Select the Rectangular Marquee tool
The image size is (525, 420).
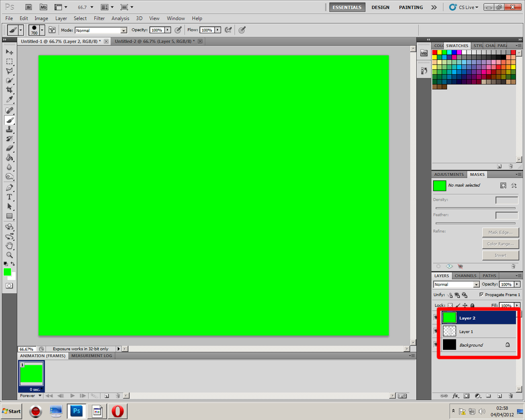9,62
